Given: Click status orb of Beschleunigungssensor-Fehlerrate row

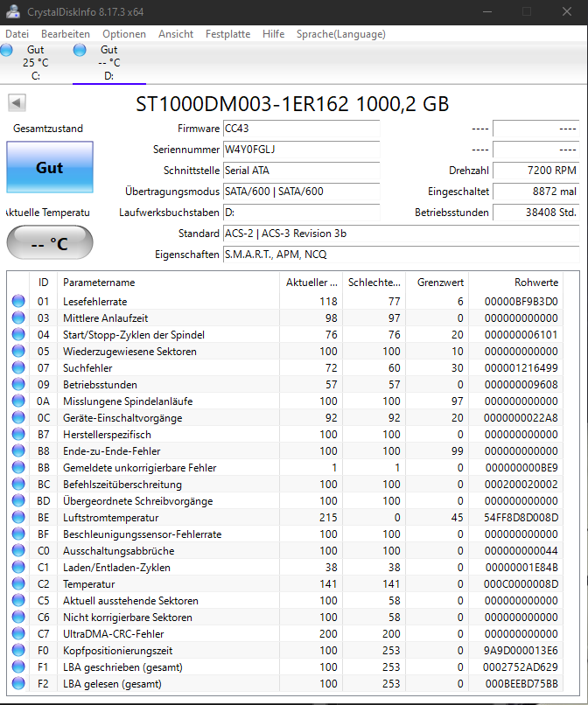Looking at the screenshot, I should coord(18,534).
